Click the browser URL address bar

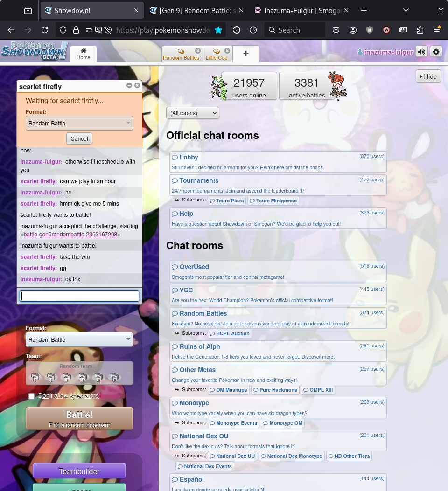click(163, 30)
